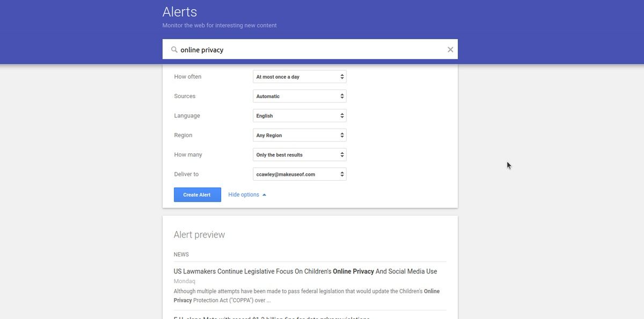Click the Hide options link
The height and width of the screenshot is (319, 644).
pyautogui.click(x=244, y=195)
